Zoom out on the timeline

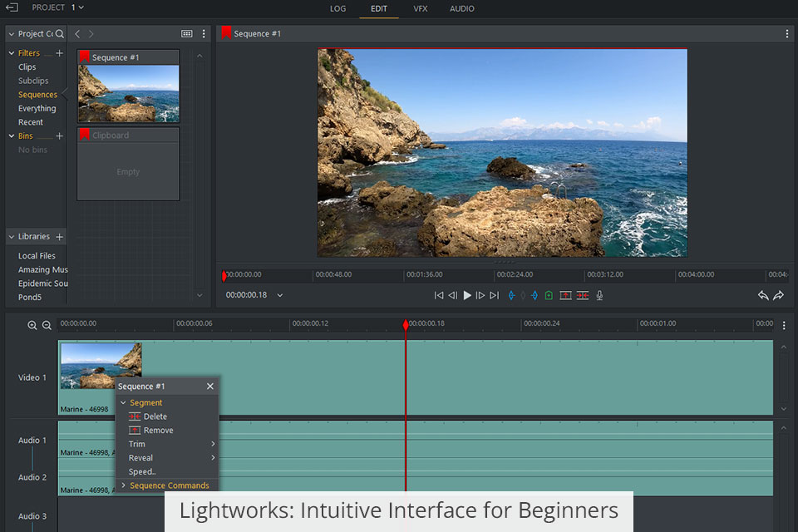click(47, 325)
